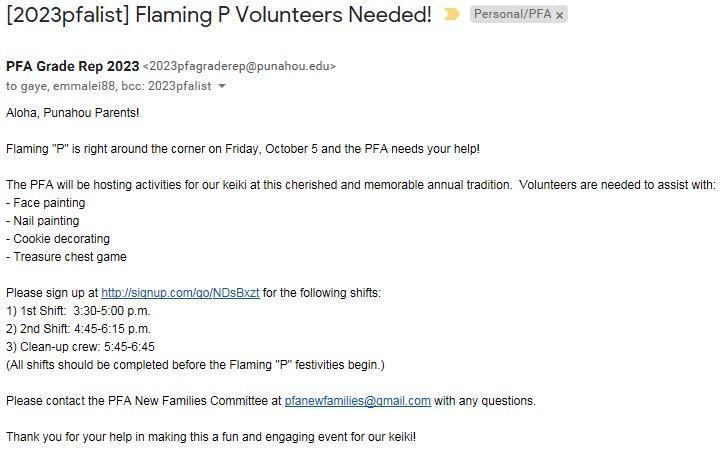The image size is (724, 458).
Task: Click the yellow importance marker beside the subject
Action: [451, 15]
